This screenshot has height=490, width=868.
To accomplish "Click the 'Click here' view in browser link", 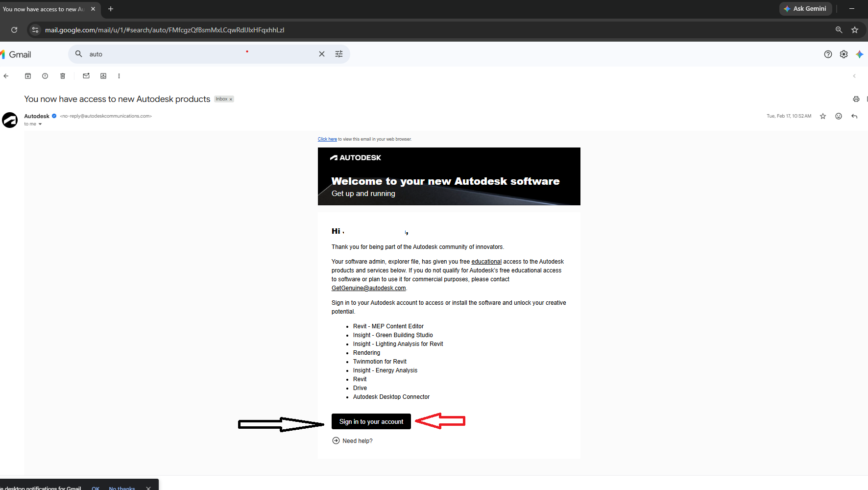I will (327, 139).
